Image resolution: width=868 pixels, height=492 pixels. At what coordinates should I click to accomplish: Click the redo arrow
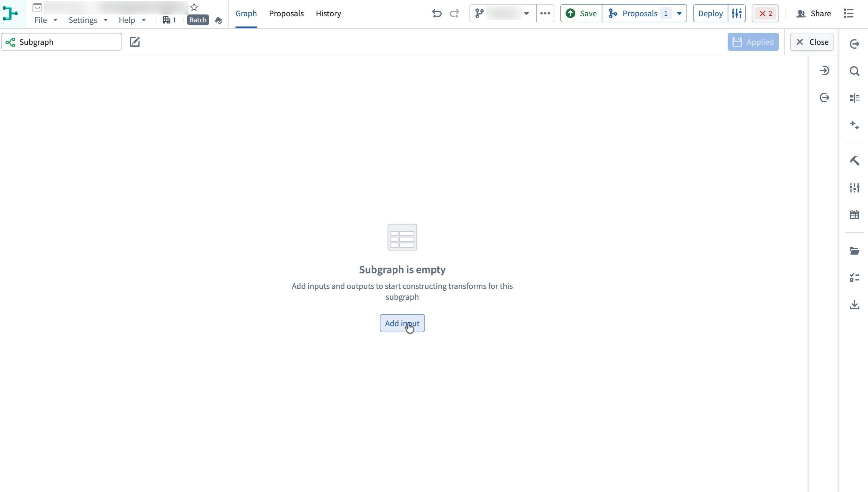coord(454,14)
